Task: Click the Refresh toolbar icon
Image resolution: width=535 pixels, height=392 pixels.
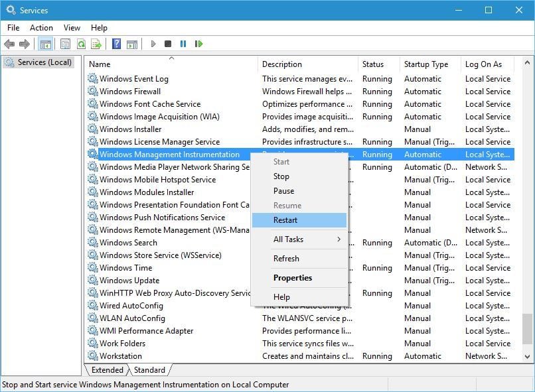Action: pos(81,44)
